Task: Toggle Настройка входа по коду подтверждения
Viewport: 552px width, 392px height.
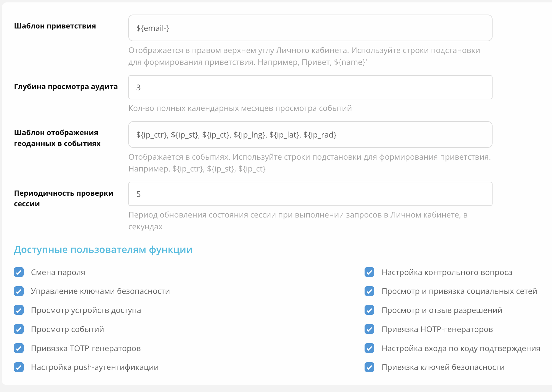Action: tap(369, 348)
